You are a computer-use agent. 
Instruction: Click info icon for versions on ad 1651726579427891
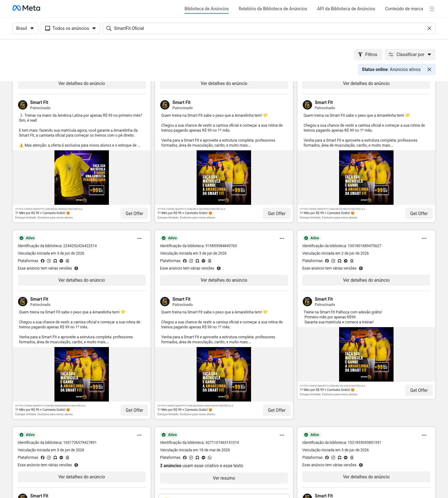76,465
